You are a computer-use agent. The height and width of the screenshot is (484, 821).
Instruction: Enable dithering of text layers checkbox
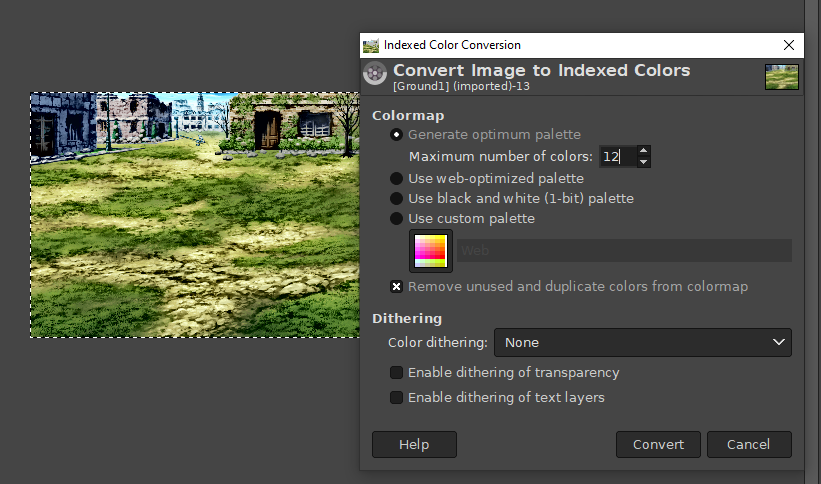coord(396,398)
